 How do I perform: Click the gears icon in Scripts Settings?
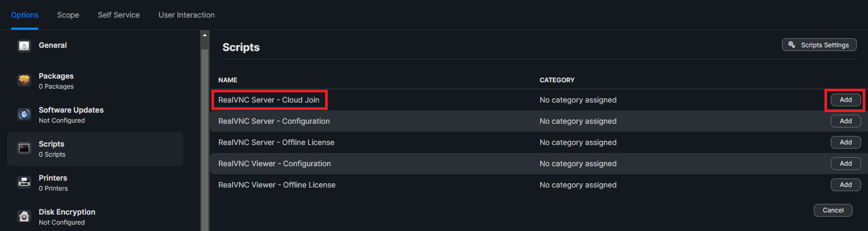[792, 45]
